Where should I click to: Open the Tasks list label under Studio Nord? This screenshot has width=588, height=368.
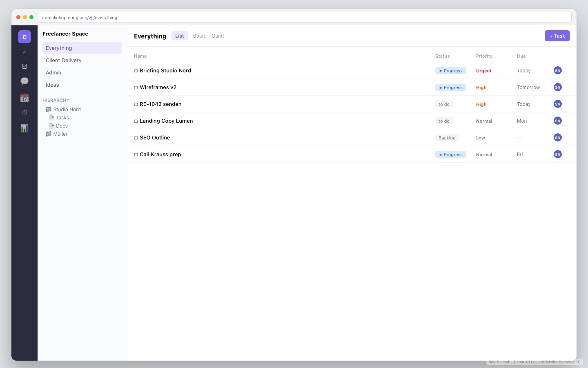(x=62, y=118)
